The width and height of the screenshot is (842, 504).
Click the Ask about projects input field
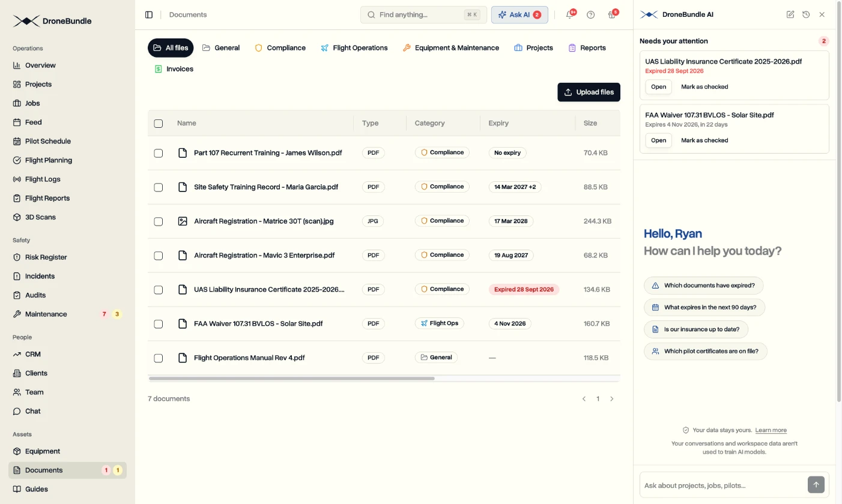coord(723,485)
